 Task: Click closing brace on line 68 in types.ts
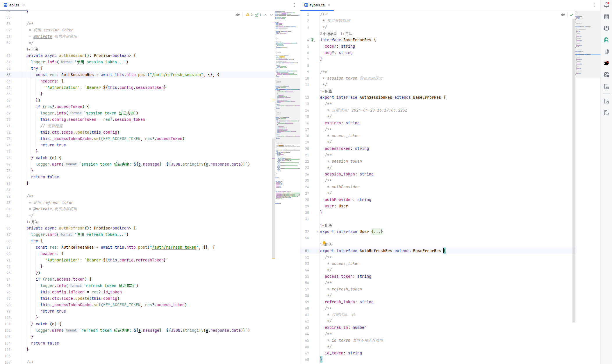[321, 359]
